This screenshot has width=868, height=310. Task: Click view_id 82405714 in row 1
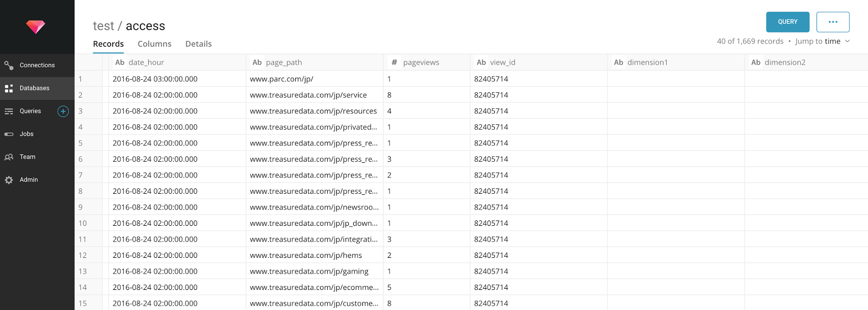click(539, 79)
